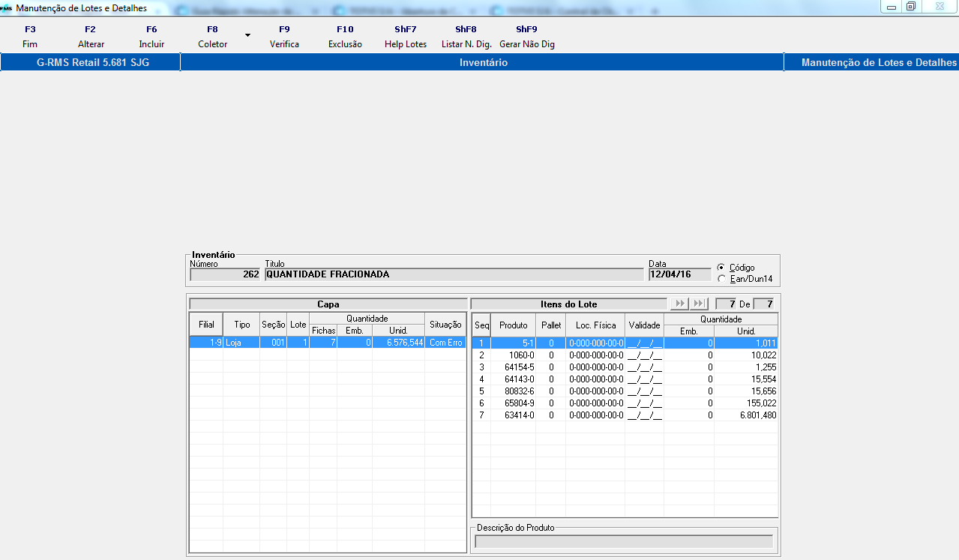The width and height of the screenshot is (959, 560).
Task: Click the F2 Alterar toolbar button
Action: pyautogui.click(x=91, y=37)
